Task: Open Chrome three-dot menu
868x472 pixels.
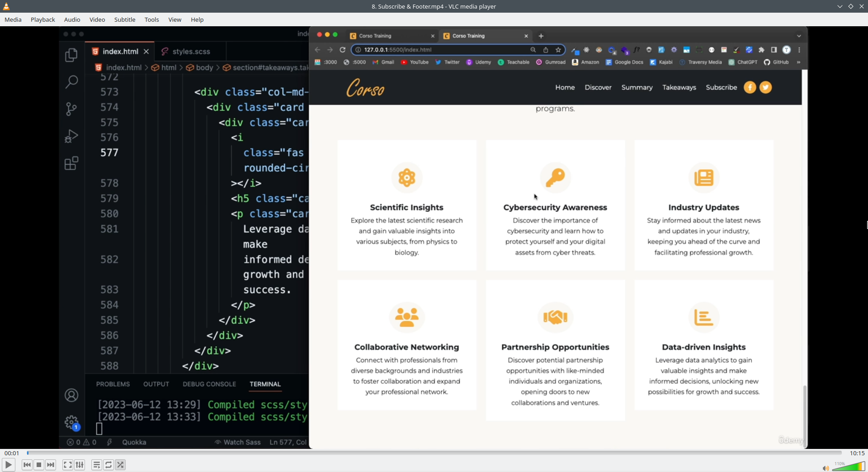Action: 799,50
